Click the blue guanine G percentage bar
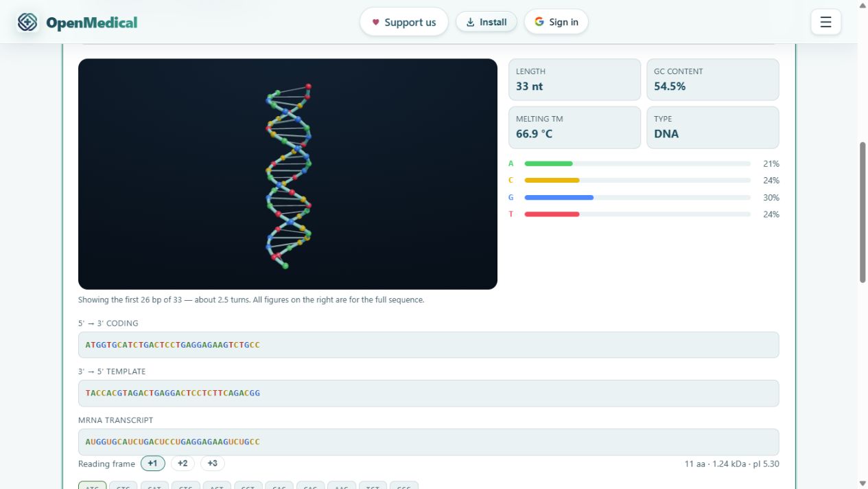Viewport: 868px width, 489px height. [559, 198]
